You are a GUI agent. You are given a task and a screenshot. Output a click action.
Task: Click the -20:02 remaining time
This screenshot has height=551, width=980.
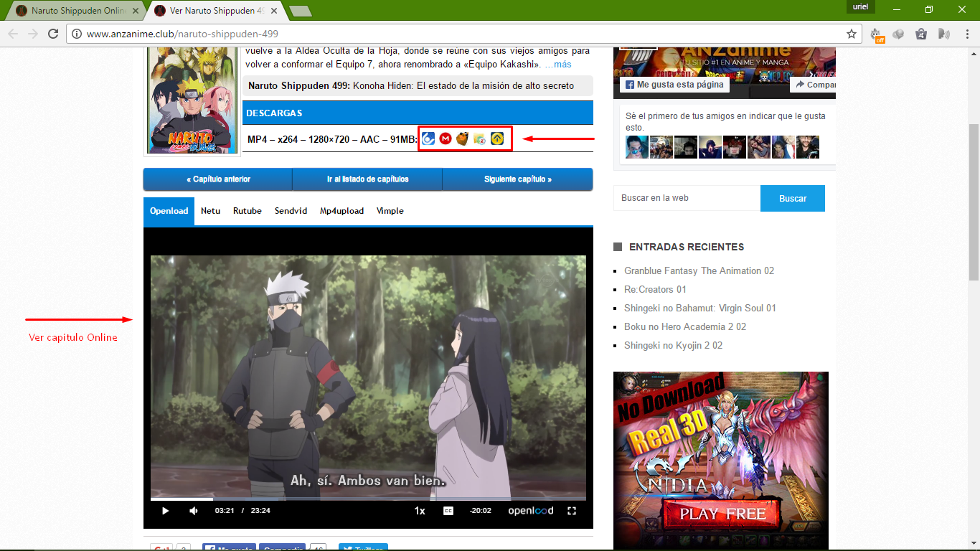(x=480, y=511)
